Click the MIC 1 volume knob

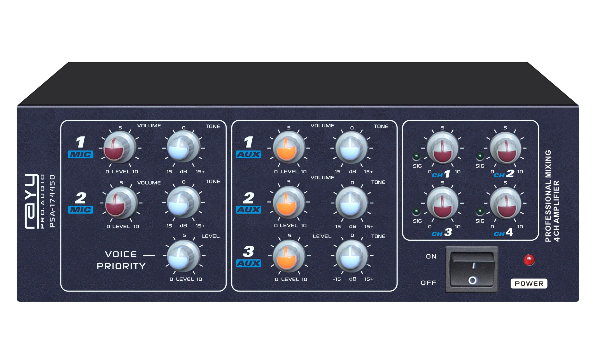[120, 148]
